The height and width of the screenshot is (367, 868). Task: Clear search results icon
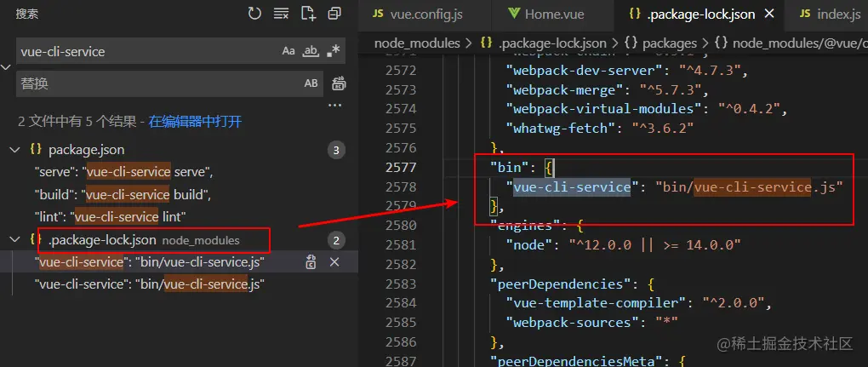[281, 14]
